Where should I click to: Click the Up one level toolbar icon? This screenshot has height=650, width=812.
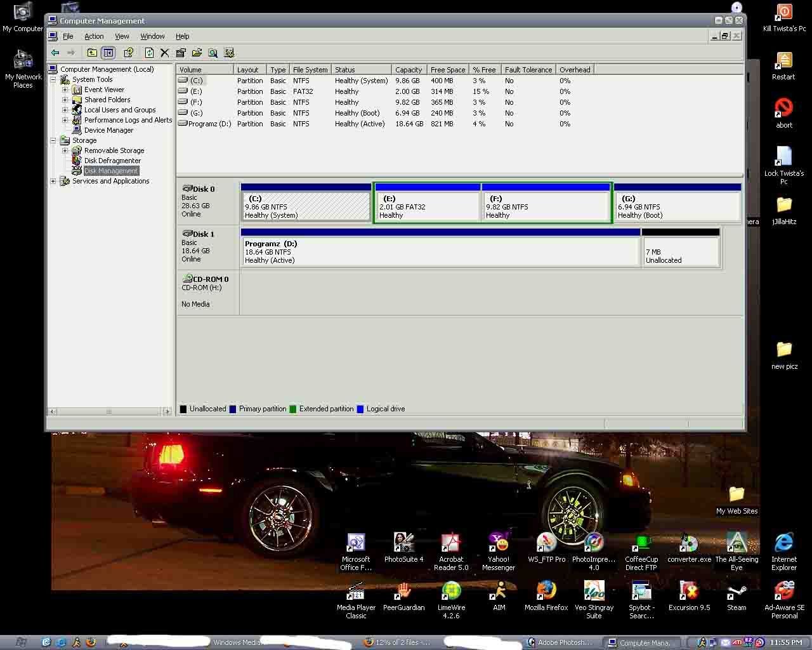tap(92, 53)
